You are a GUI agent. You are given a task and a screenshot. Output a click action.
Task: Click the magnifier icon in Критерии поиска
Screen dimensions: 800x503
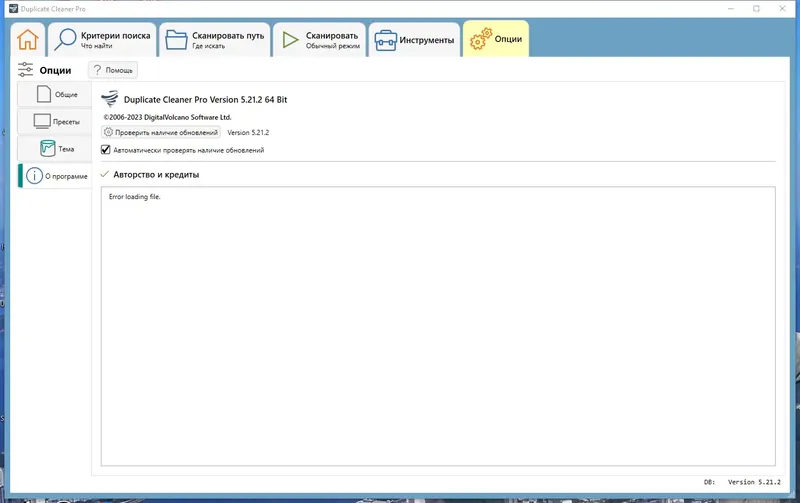click(65, 39)
